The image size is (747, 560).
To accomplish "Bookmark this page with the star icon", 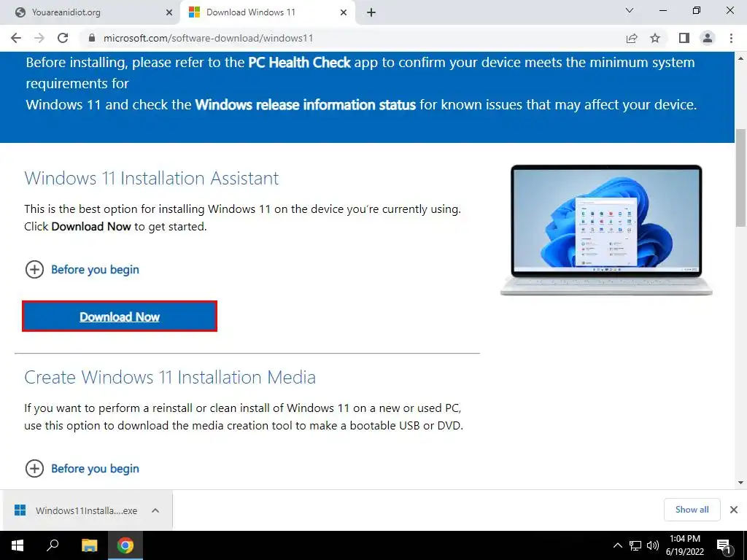I will click(655, 38).
